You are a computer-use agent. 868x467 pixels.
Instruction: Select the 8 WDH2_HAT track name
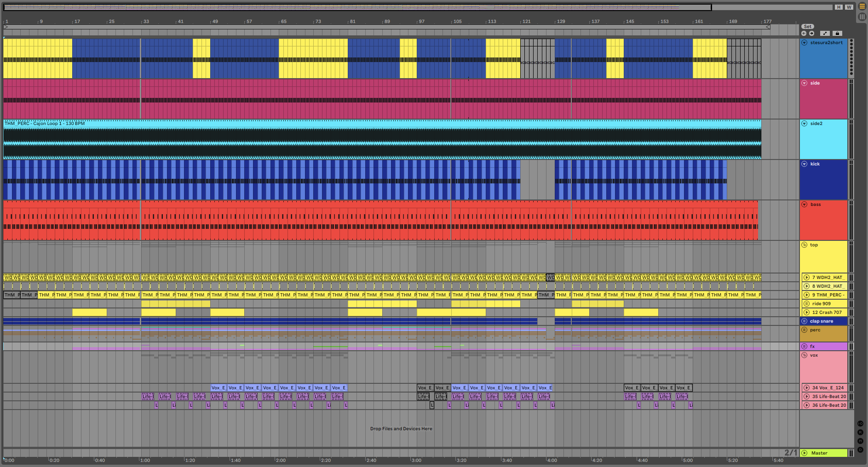(828, 286)
